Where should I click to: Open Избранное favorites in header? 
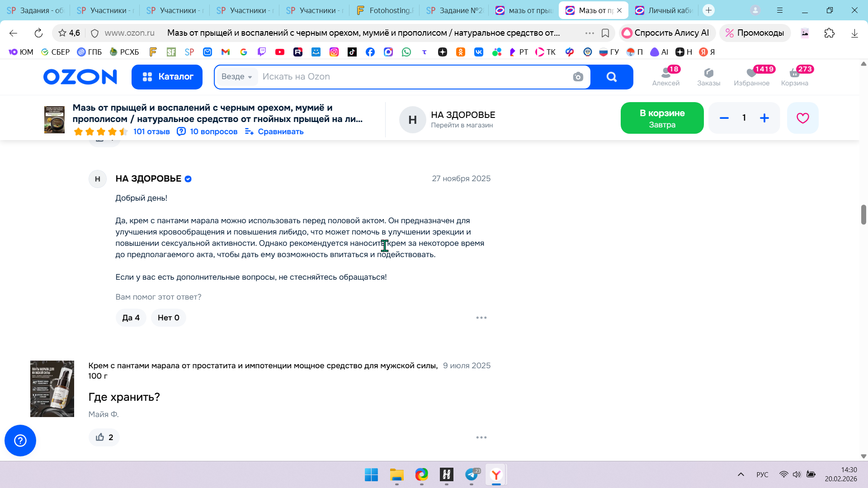751,76
